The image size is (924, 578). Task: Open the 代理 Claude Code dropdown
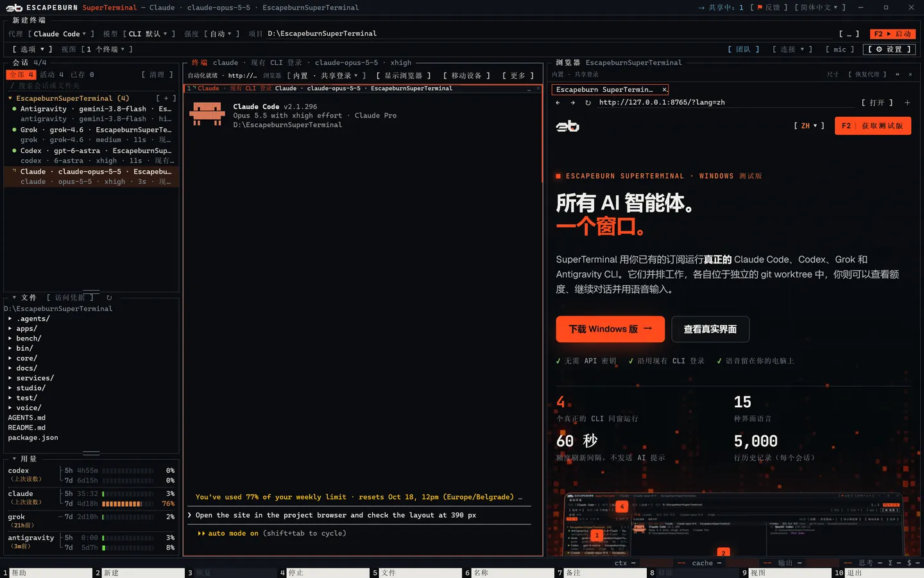[60, 34]
